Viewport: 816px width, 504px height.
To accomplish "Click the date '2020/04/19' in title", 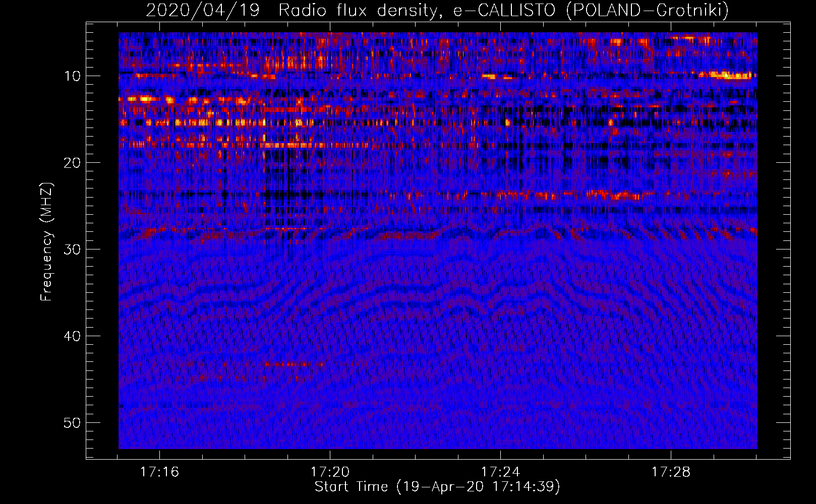I will (203, 11).
